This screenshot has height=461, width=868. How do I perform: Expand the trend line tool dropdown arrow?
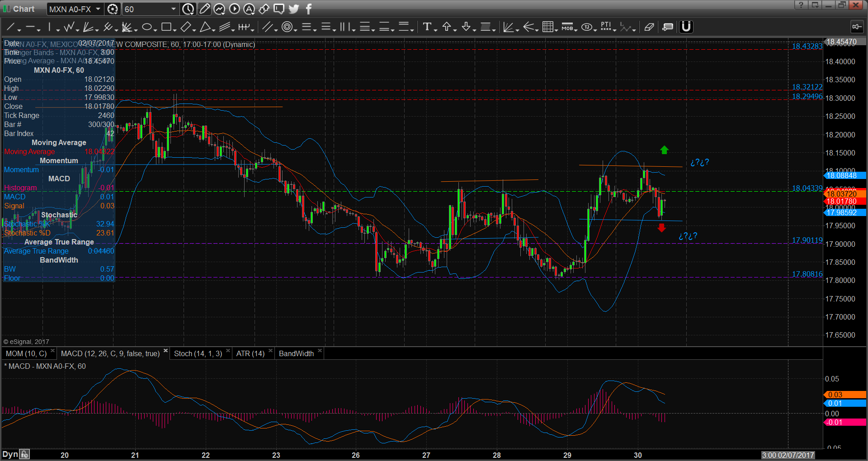(x=19, y=30)
